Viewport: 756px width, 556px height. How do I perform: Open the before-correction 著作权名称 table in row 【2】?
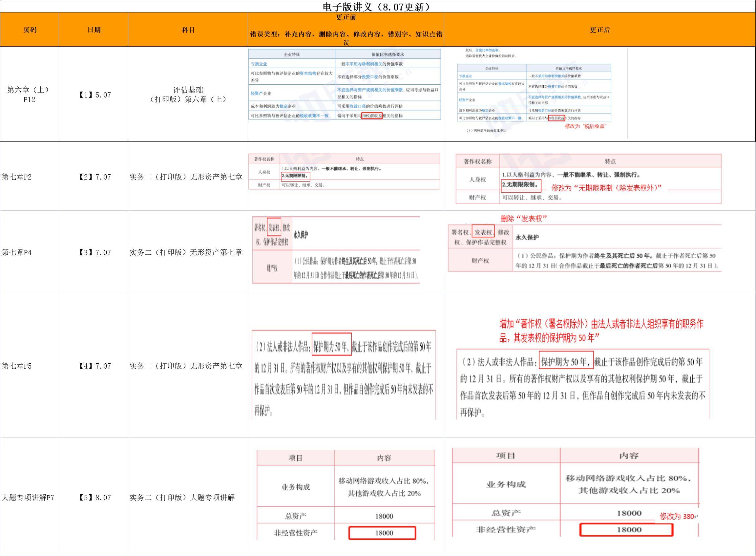[x=344, y=172]
